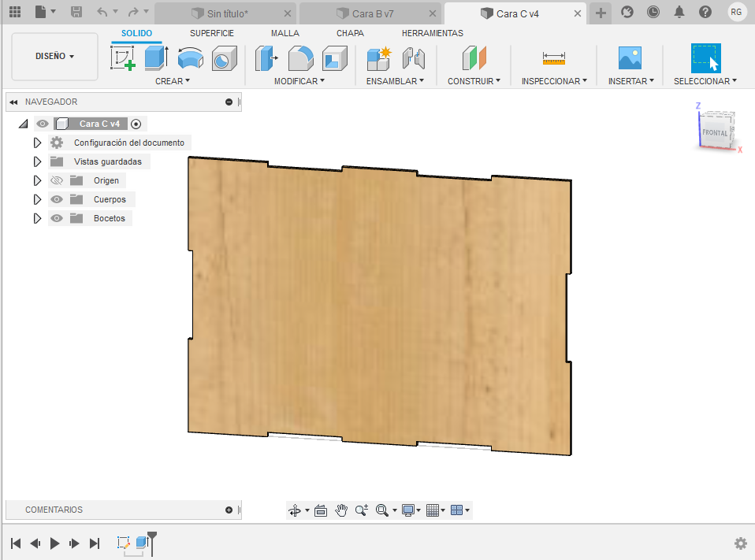
Task: Open the RG user profile
Action: coord(736,12)
